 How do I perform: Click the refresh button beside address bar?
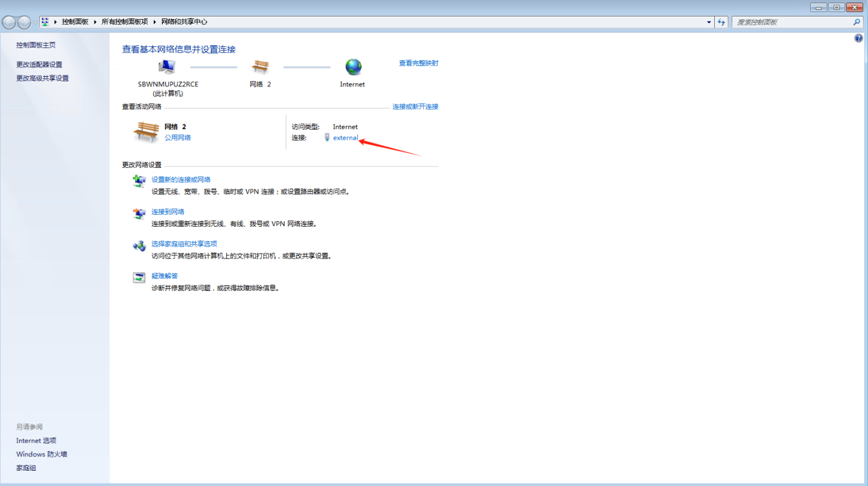721,22
